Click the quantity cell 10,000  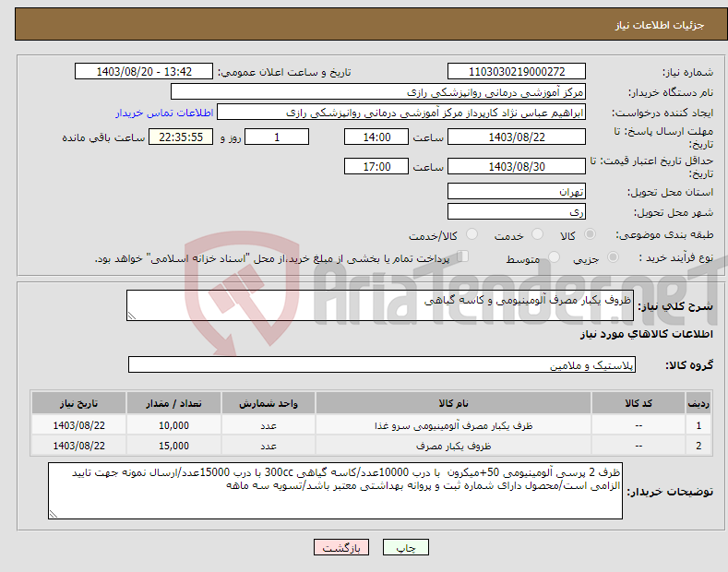[x=173, y=425]
